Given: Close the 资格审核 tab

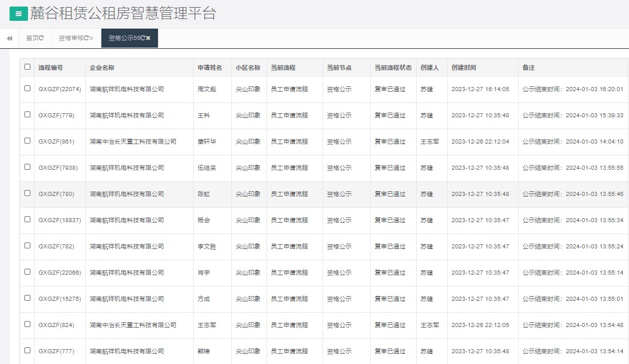Looking at the screenshot, I should coord(92,38).
